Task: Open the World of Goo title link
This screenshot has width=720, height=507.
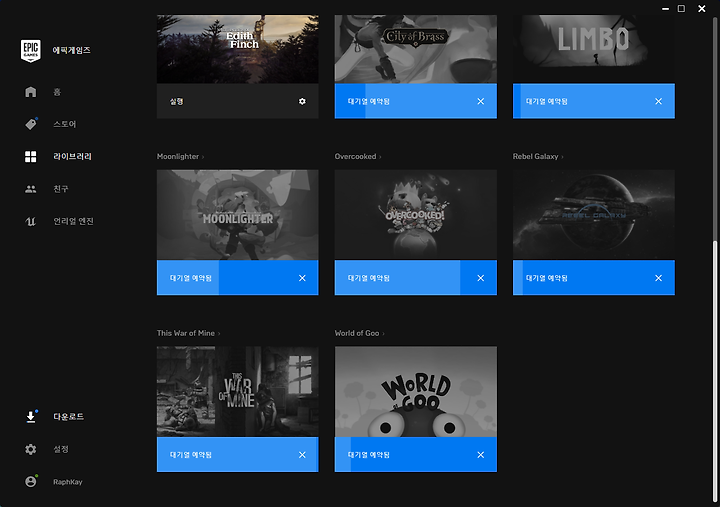Action: (x=357, y=333)
